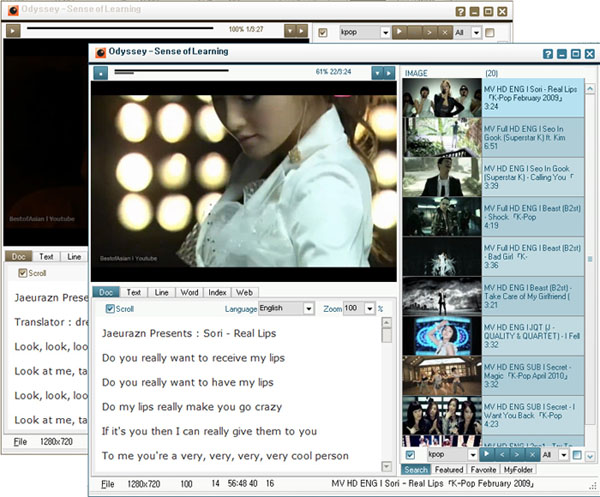Image resolution: width=600 pixels, height=497 pixels.
Task: Go to next result with front window '>' button
Action: pyautogui.click(x=517, y=455)
